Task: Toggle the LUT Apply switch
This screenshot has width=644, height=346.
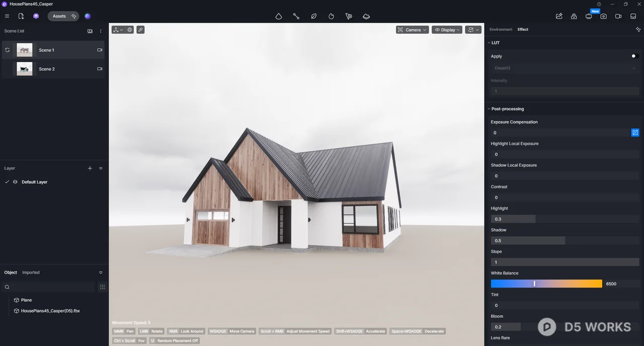Action: point(635,56)
